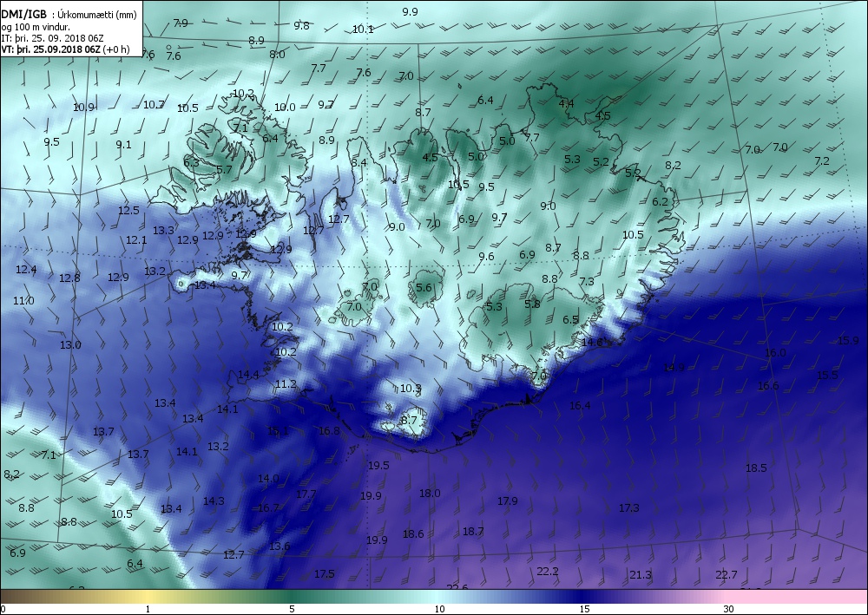Screen dimensions: 868x615
Task: Click the 8.7 value over Mýrdalsjökull
Action: pyautogui.click(x=409, y=421)
